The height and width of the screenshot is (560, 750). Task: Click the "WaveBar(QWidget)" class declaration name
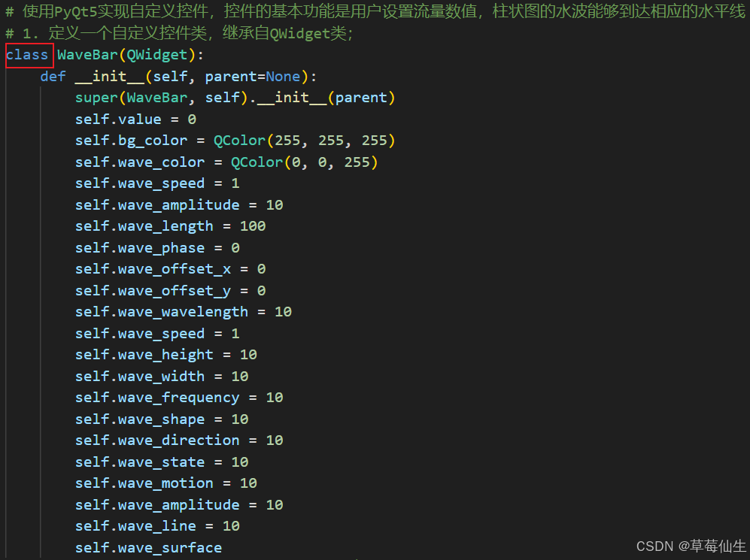click(126, 55)
